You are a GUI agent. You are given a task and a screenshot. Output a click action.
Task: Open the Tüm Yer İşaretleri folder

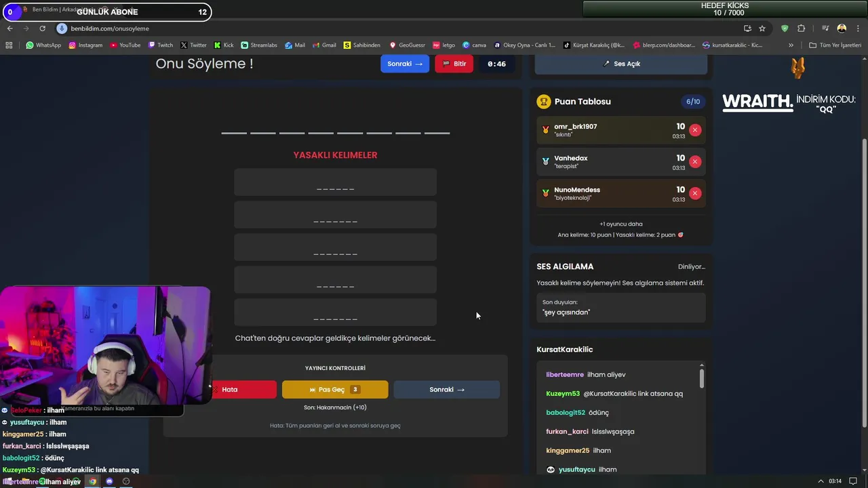pos(835,45)
